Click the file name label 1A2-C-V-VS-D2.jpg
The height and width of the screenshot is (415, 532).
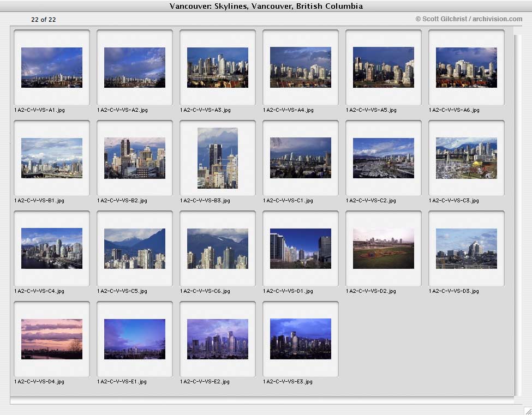click(x=371, y=291)
